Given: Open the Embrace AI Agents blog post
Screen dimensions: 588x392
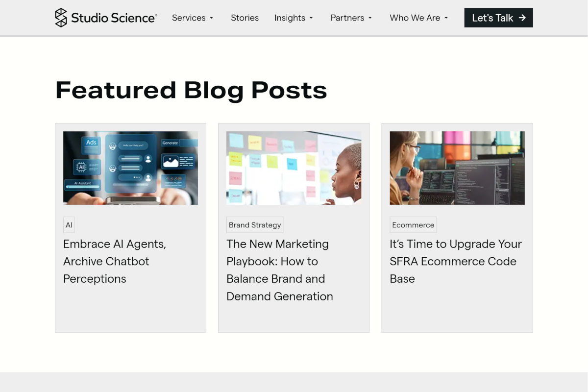Looking at the screenshot, I should (114, 261).
